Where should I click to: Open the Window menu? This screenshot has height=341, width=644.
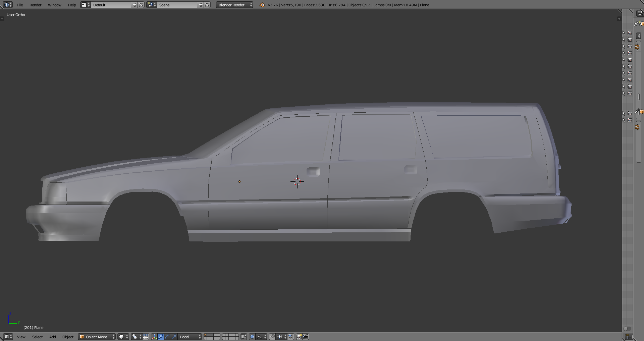pos(54,5)
